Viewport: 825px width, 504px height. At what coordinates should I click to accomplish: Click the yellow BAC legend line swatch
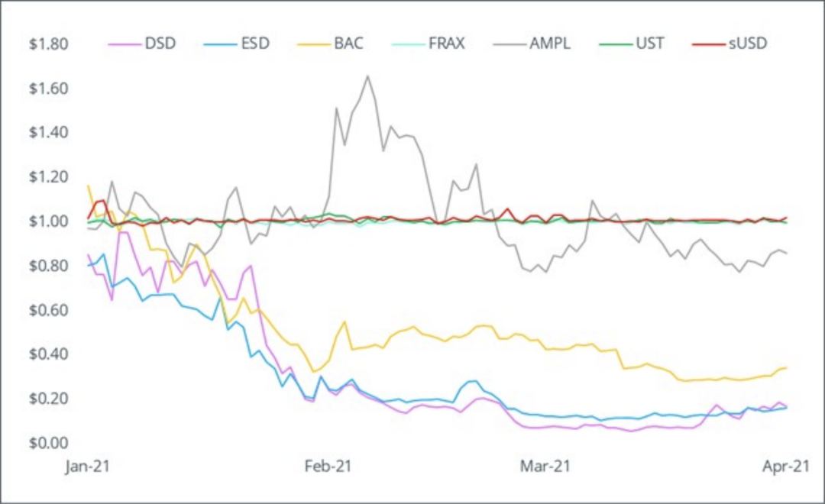point(310,44)
